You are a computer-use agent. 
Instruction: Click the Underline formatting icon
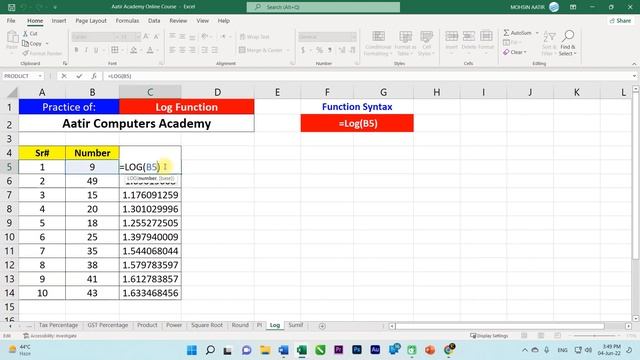click(x=96, y=50)
